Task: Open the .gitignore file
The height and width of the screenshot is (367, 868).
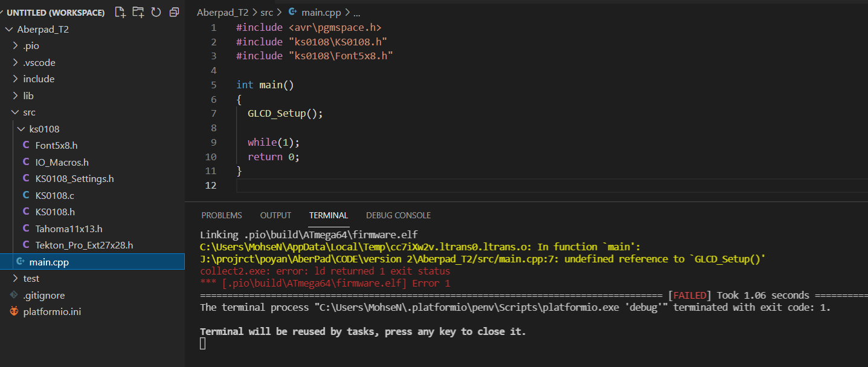Action: (43, 295)
